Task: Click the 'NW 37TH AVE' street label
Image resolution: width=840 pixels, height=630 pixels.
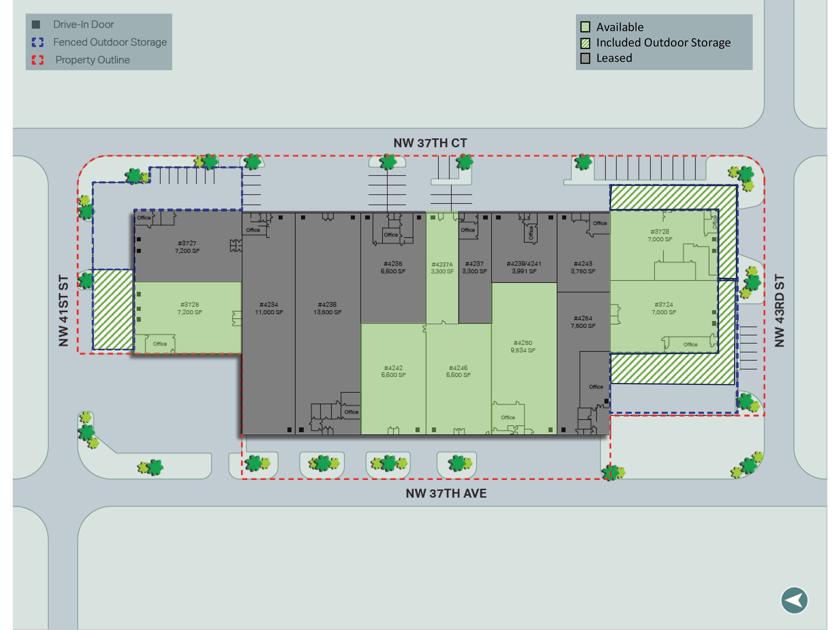Action: point(446,493)
